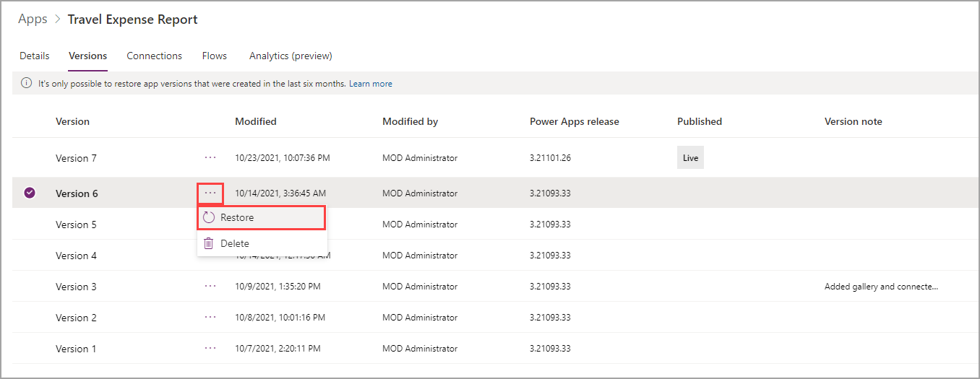Open the ellipsis menu for Version 3
The height and width of the screenshot is (379, 980).
point(210,286)
